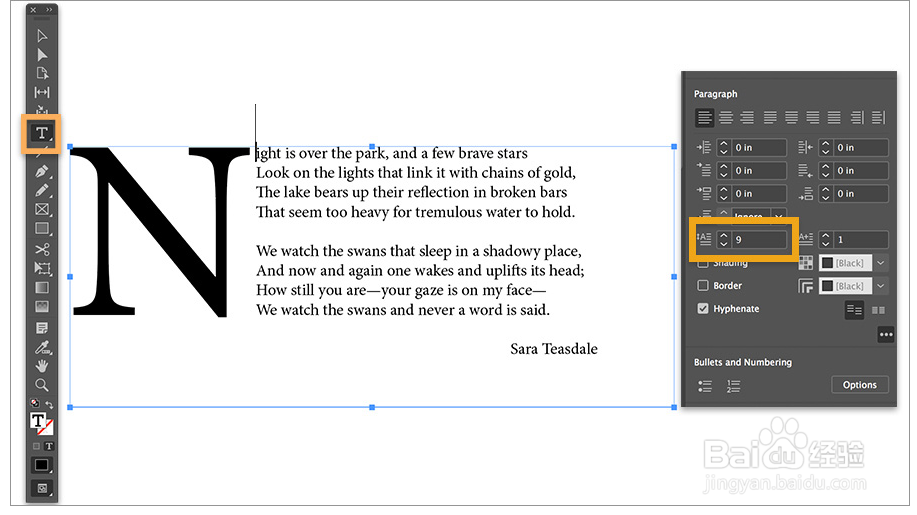Select the Type tool
Image resolution: width=917 pixels, height=515 pixels.
click(42, 133)
